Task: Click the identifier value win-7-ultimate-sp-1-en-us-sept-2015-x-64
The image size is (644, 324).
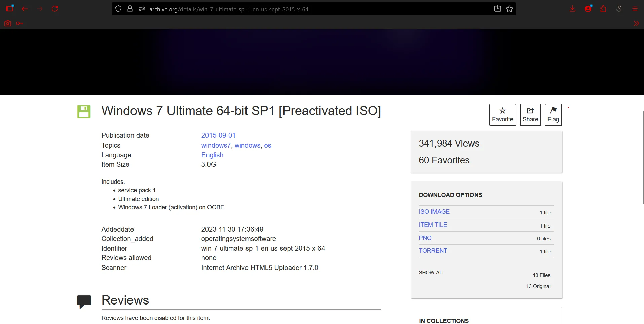Action: point(263,248)
